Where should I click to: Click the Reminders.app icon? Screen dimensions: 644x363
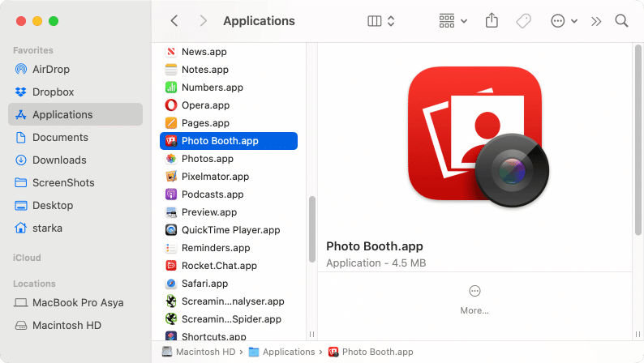(171, 248)
